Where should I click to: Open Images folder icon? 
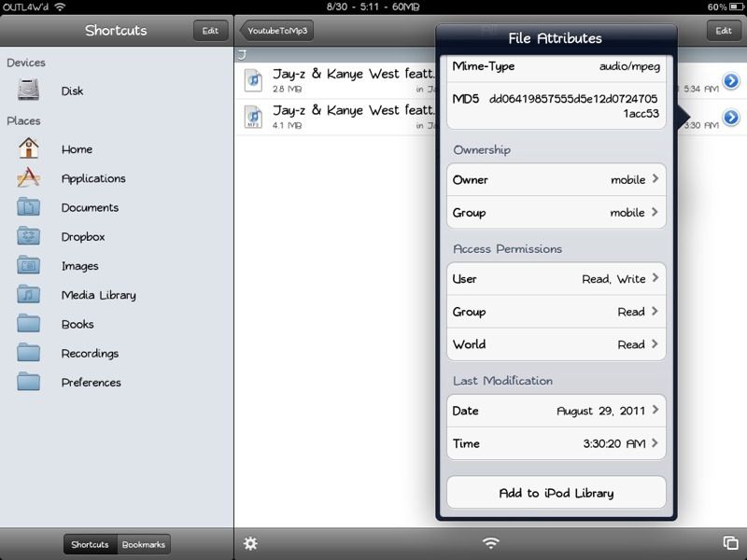tap(29, 265)
